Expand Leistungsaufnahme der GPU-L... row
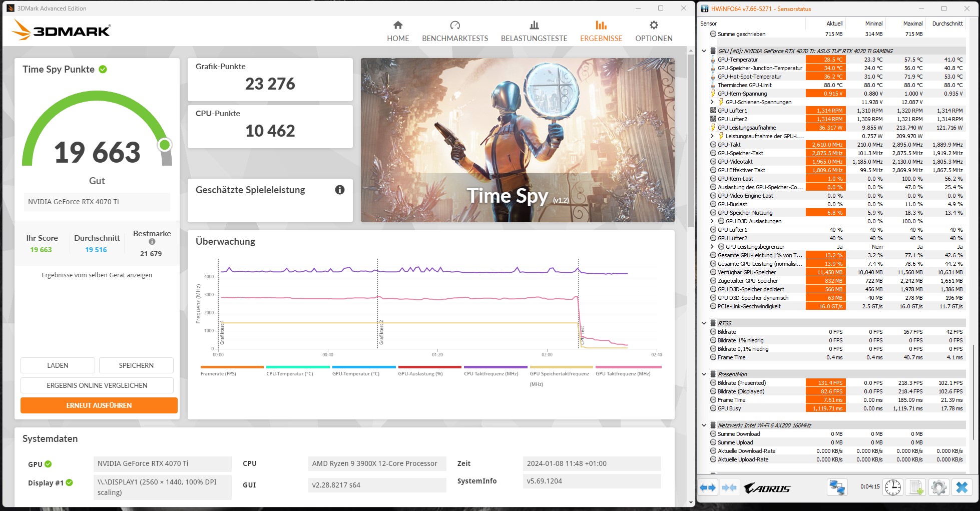The width and height of the screenshot is (980, 511). [x=712, y=136]
